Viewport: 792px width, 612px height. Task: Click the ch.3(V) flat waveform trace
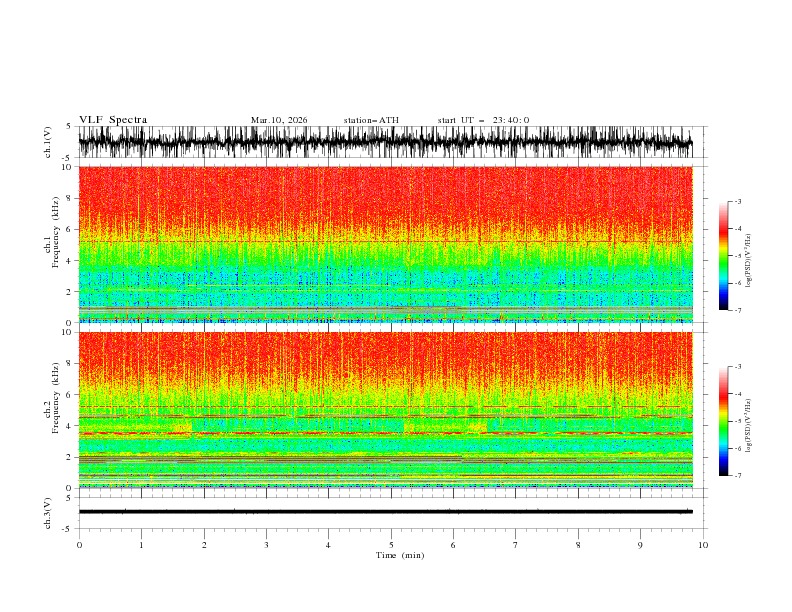385,512
